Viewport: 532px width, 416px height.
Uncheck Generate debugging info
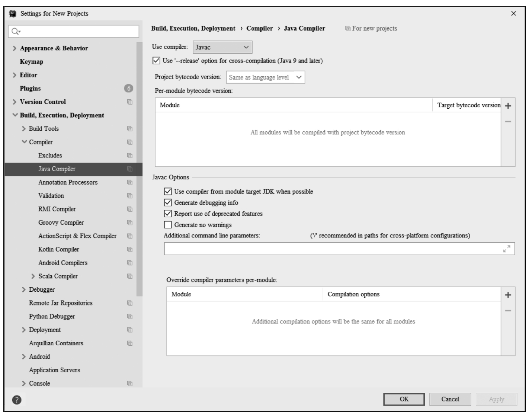coord(168,203)
